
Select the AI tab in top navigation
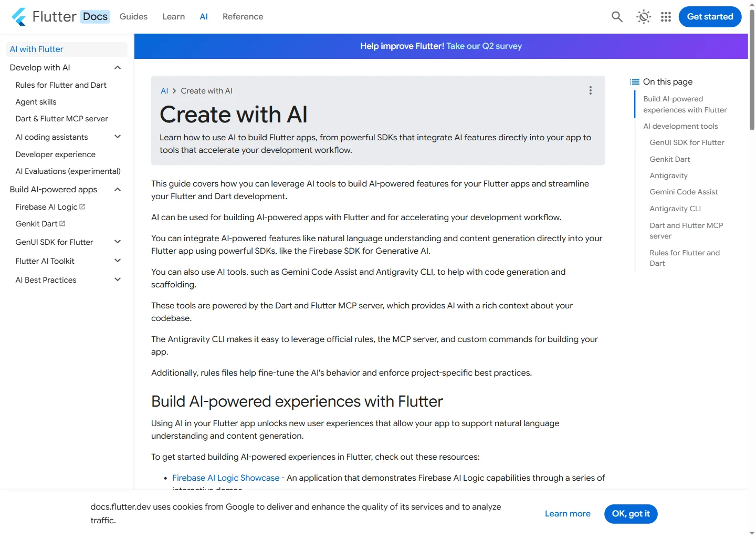click(x=204, y=17)
